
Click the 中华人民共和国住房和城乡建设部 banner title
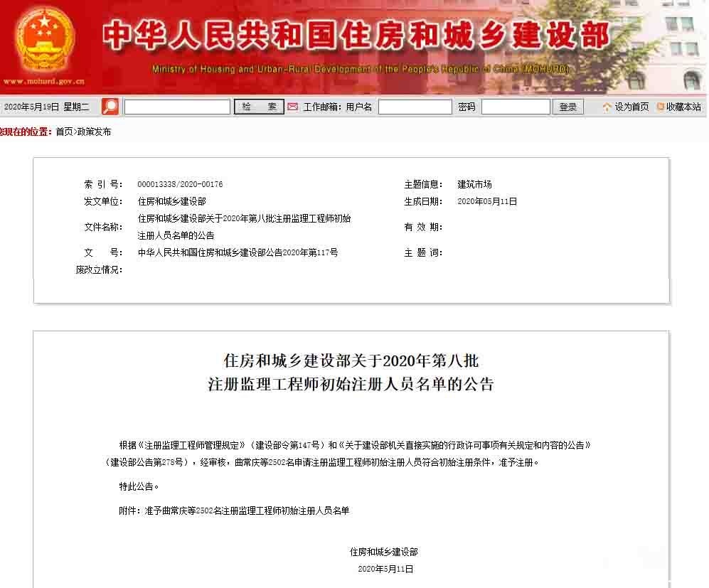[356, 36]
